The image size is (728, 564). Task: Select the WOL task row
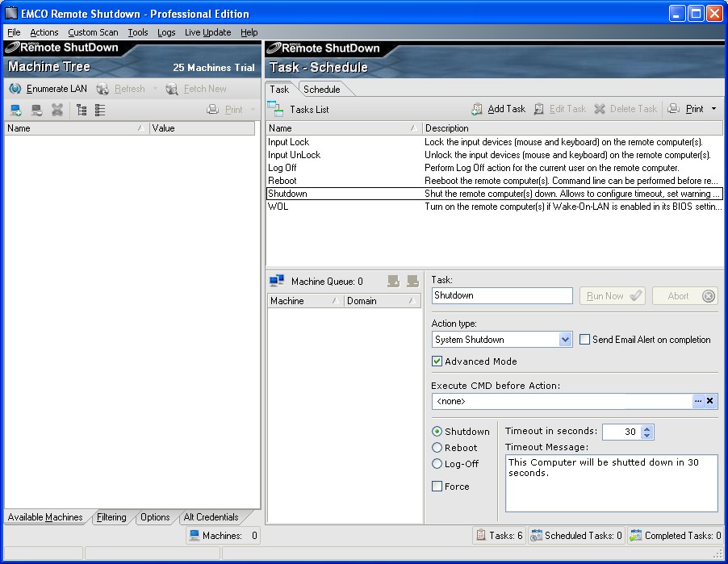pyautogui.click(x=495, y=207)
